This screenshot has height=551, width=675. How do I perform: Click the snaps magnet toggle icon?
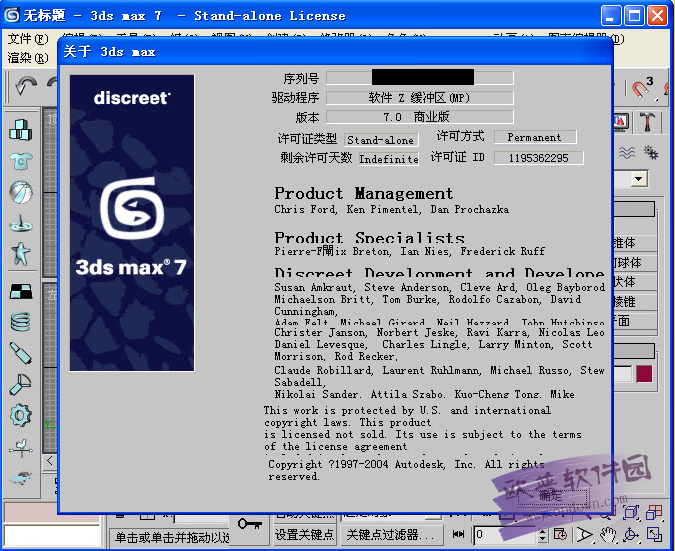coord(643,88)
